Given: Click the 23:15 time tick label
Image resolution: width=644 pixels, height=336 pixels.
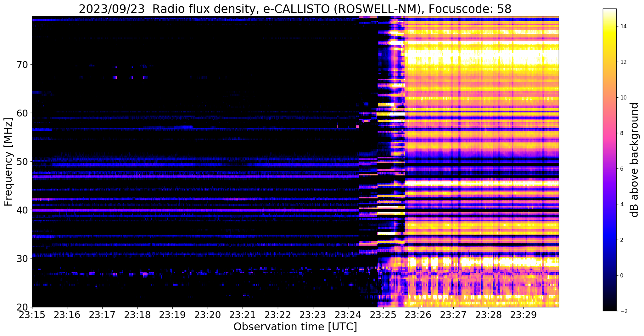Looking at the screenshot, I should [32, 315].
